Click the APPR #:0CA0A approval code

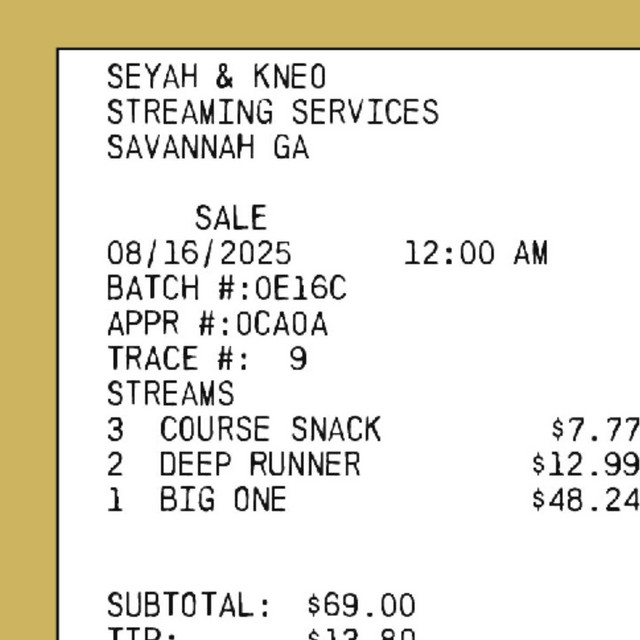pos(217,324)
